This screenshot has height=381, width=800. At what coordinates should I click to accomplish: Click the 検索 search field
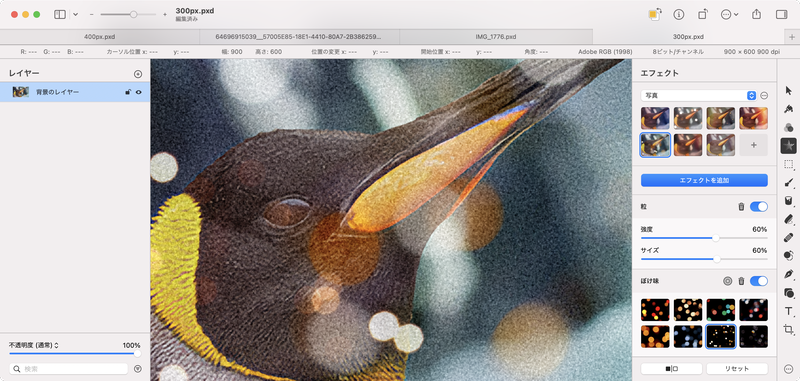pos(69,369)
